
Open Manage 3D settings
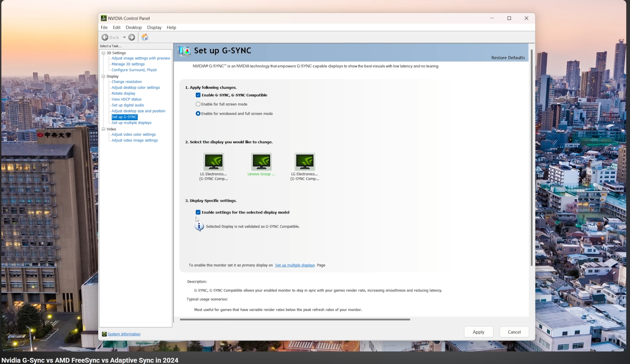128,64
